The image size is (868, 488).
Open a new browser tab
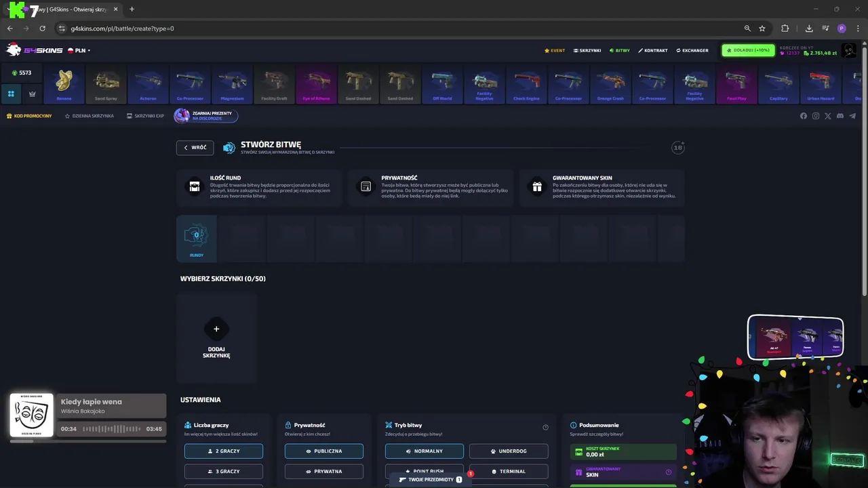132,9
